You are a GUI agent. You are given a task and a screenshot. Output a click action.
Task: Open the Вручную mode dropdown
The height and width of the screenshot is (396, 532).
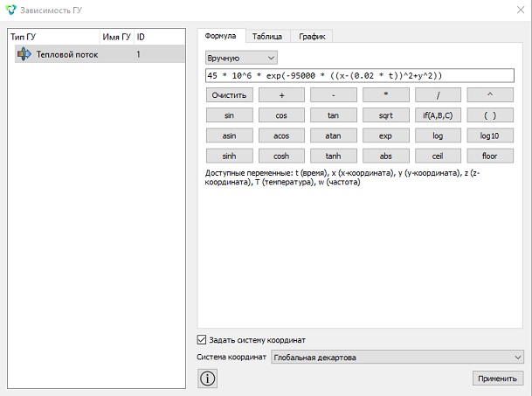(241, 58)
